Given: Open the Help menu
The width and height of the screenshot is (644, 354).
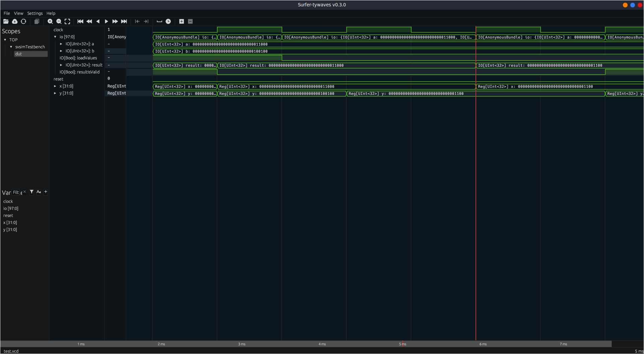Looking at the screenshot, I should [x=51, y=13].
